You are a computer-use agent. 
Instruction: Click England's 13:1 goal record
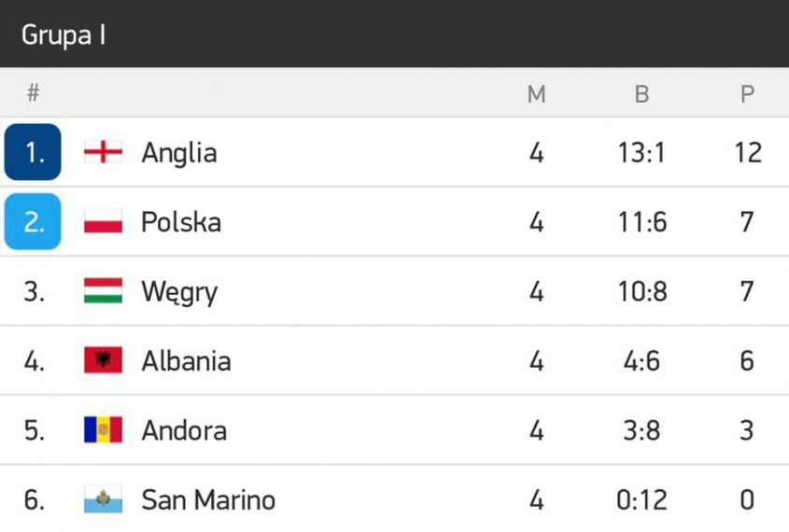pyautogui.click(x=641, y=152)
